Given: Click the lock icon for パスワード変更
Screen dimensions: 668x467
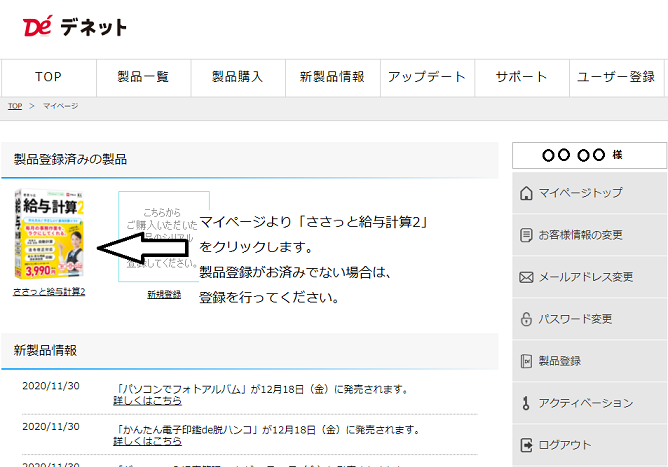Looking at the screenshot, I should 526,319.
